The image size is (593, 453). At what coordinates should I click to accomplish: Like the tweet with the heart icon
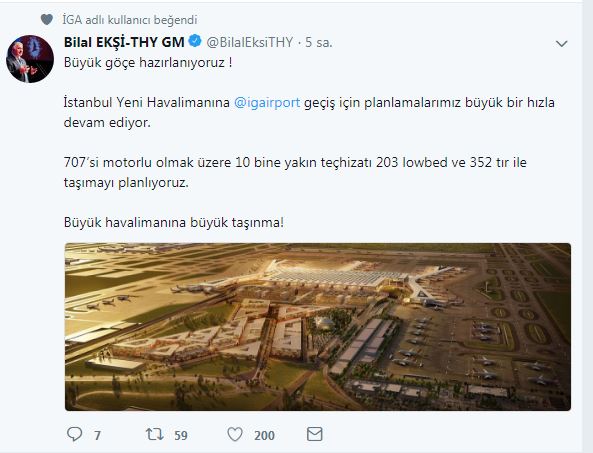[x=235, y=434]
